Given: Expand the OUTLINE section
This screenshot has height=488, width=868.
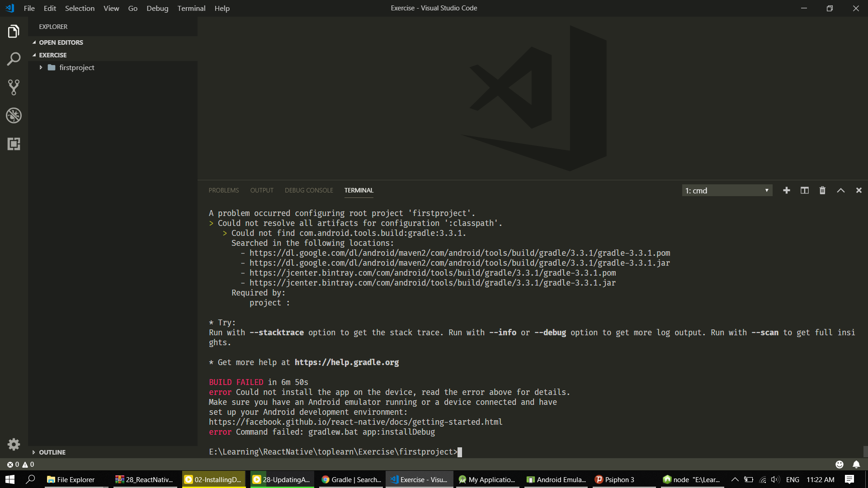Looking at the screenshot, I should coord(52,452).
